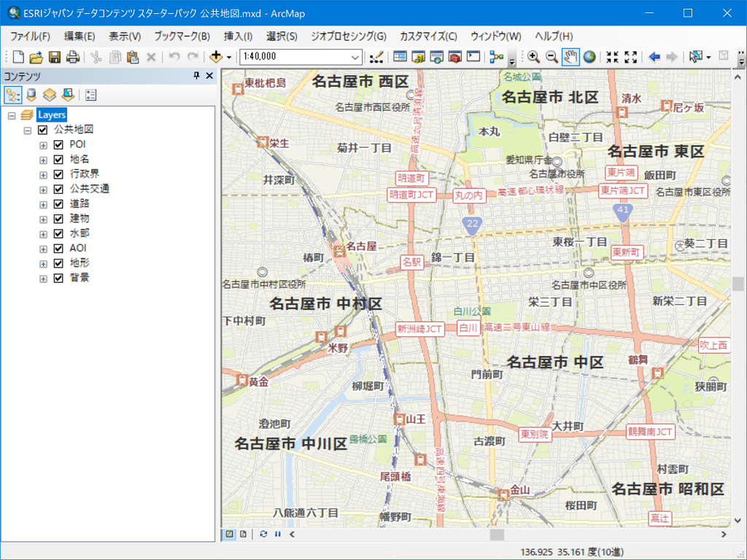The image size is (747, 560).
Task: Switch to List By Visibility view
Action: click(x=50, y=96)
